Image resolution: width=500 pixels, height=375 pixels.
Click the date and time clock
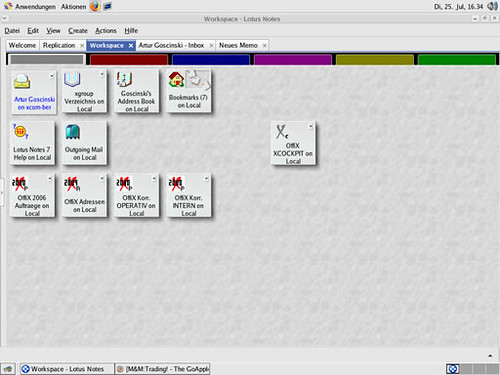pos(458,6)
